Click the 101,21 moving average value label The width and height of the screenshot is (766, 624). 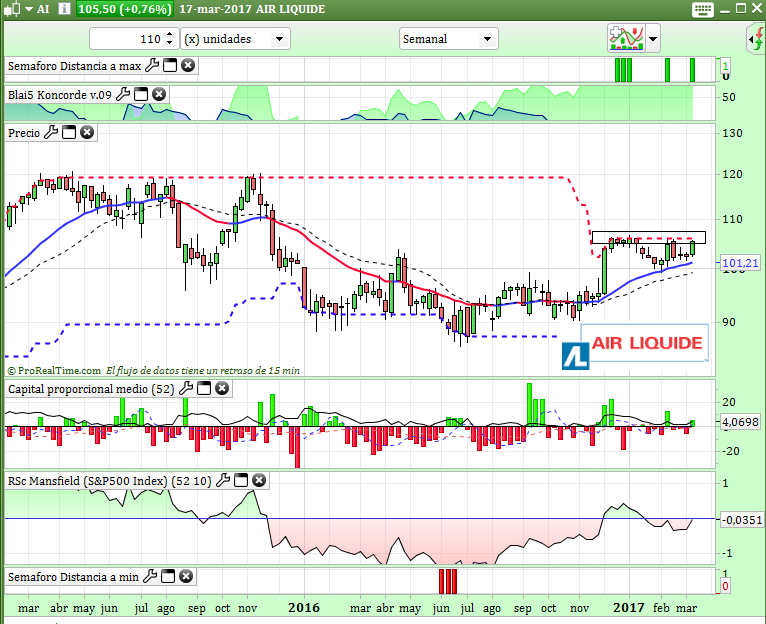pos(740,263)
